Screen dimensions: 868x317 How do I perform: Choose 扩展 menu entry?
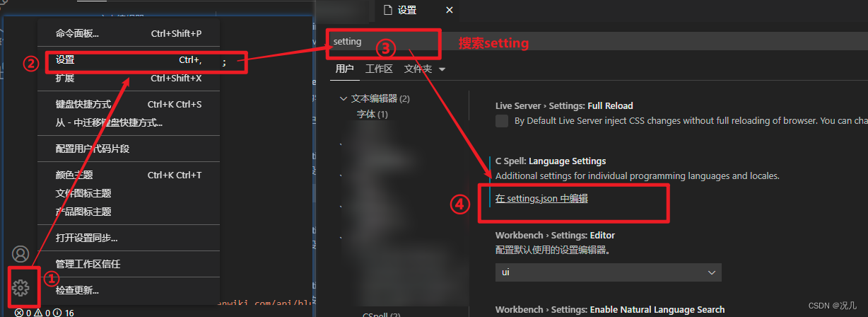(x=129, y=79)
